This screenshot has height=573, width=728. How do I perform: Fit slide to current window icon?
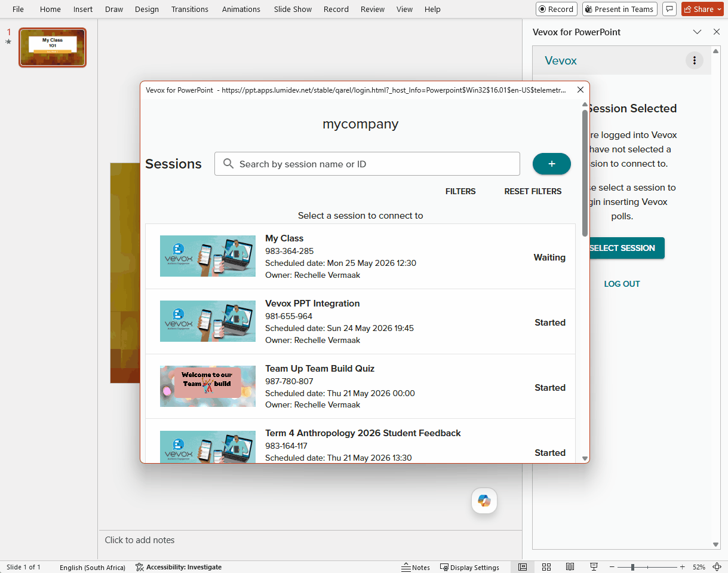click(717, 567)
